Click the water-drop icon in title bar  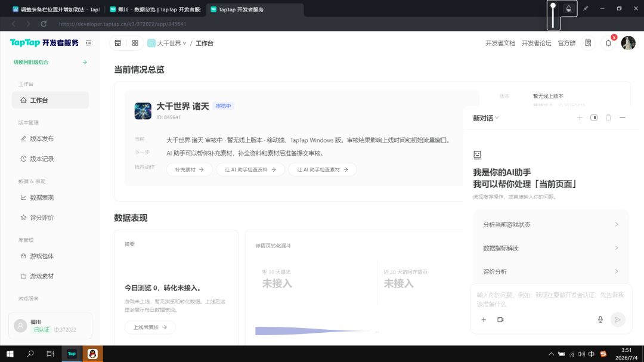pos(568,8)
